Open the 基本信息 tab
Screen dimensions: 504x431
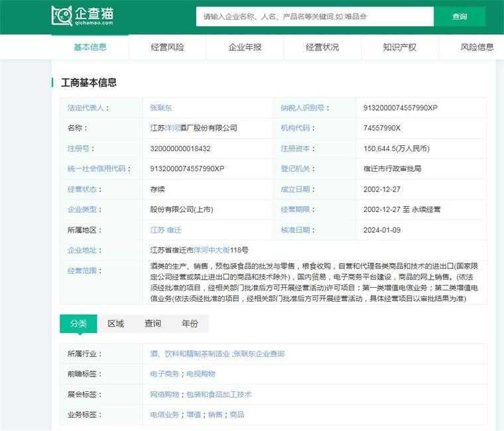tap(90, 47)
